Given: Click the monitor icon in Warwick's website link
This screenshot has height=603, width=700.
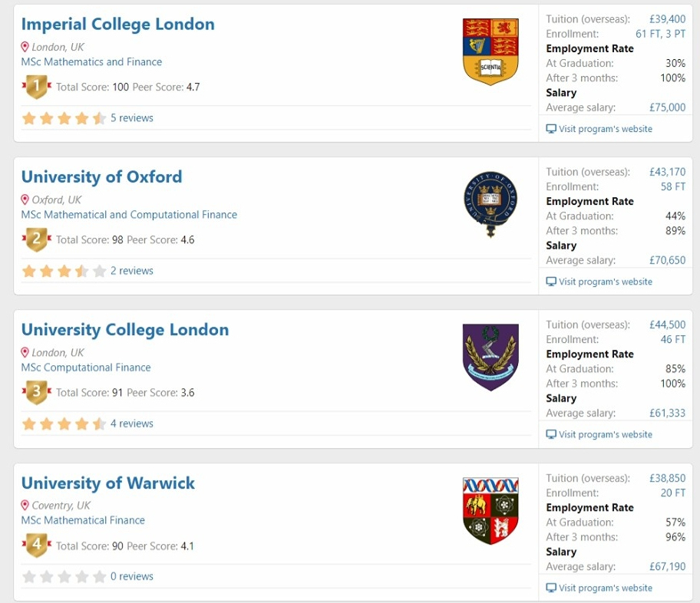Looking at the screenshot, I should point(551,588).
